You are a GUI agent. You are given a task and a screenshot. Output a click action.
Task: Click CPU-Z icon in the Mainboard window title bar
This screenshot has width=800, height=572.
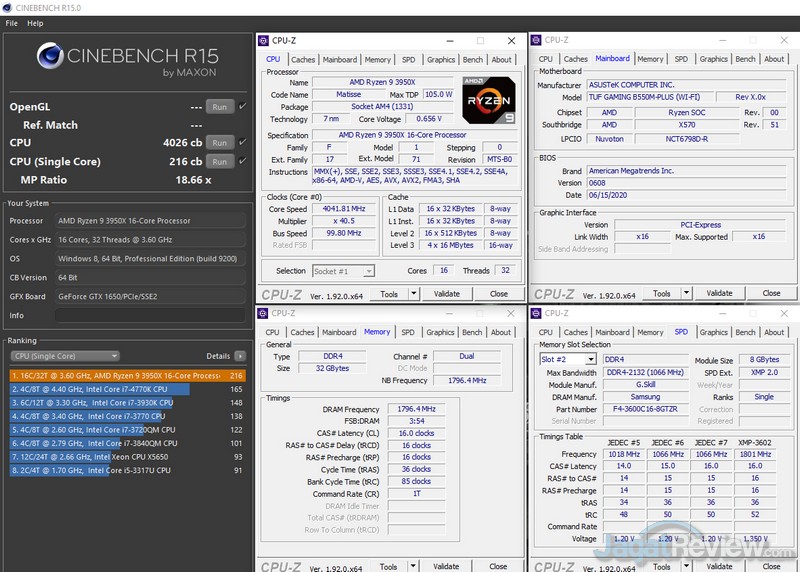[536, 41]
